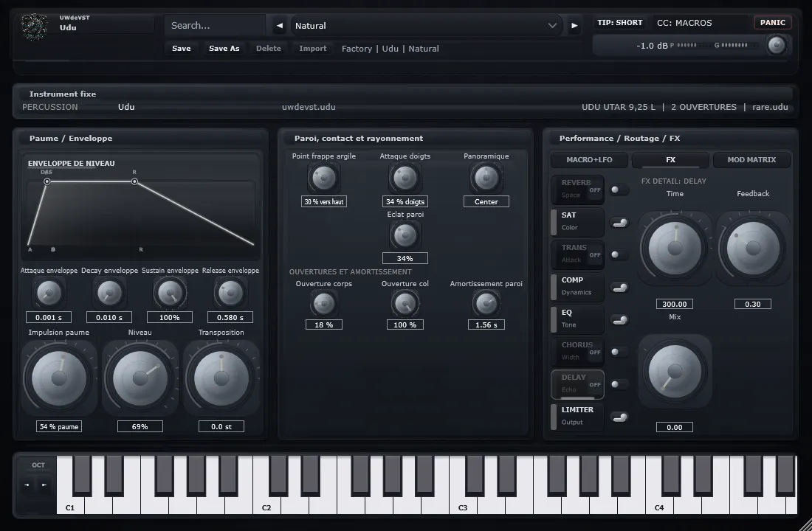
Task: Hit the PANIC button
Action: click(773, 22)
